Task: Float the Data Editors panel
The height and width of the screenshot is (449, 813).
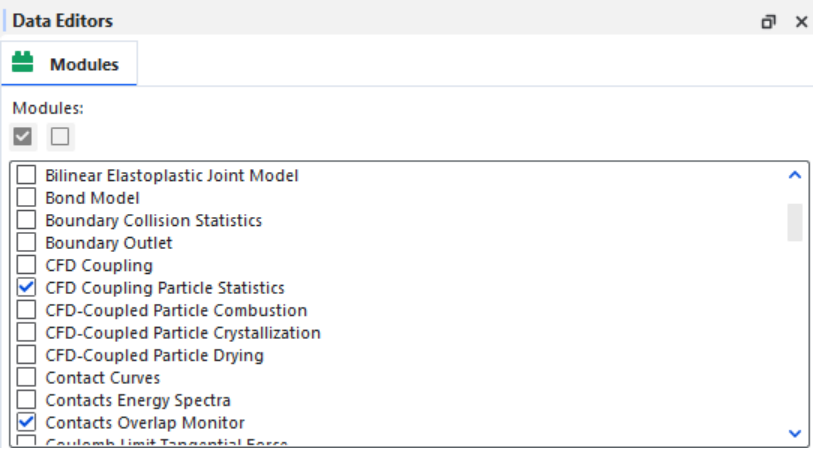Action: [x=768, y=22]
